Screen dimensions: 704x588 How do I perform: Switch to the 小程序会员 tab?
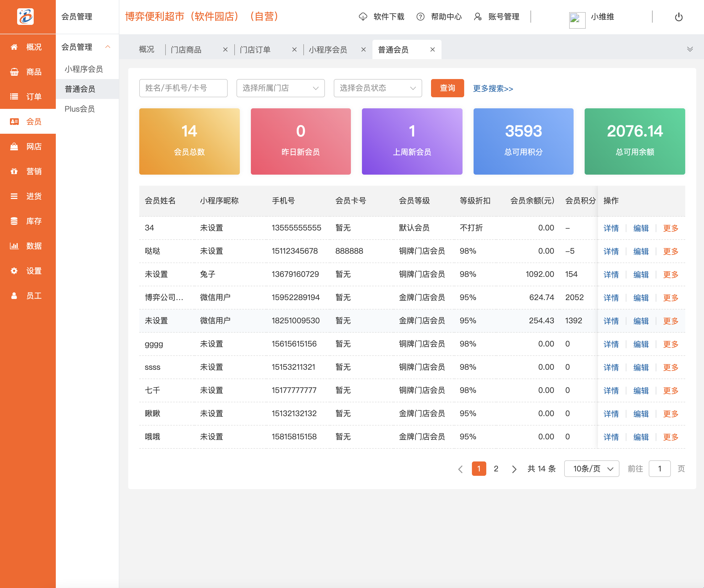pos(327,49)
